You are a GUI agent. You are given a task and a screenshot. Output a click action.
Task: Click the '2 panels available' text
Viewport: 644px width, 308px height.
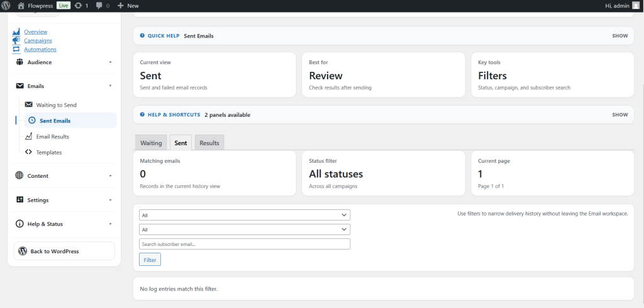[x=227, y=115]
